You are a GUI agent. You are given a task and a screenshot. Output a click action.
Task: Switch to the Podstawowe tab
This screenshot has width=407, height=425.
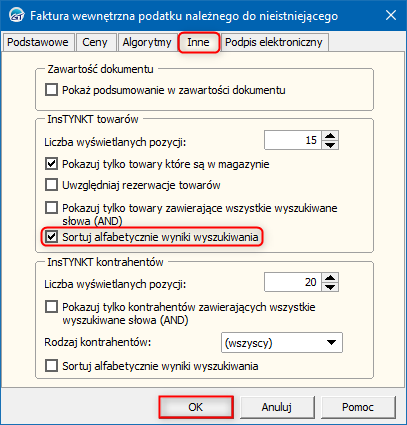click(38, 42)
